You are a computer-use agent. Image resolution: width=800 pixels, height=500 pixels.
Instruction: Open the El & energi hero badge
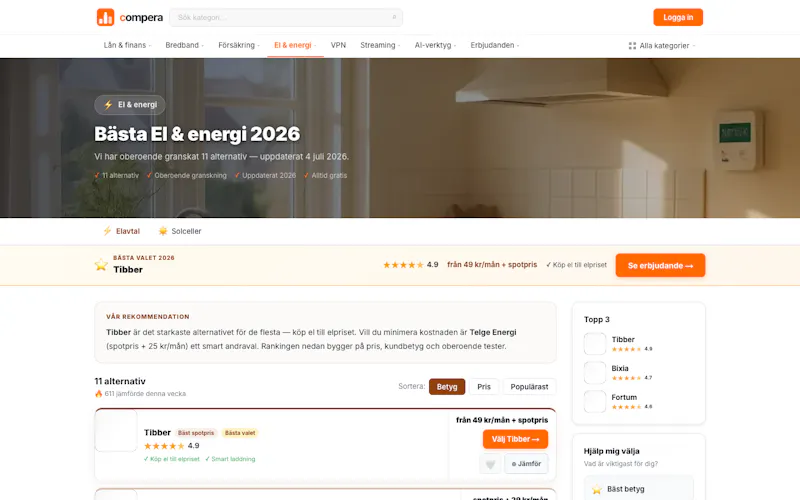tap(130, 105)
